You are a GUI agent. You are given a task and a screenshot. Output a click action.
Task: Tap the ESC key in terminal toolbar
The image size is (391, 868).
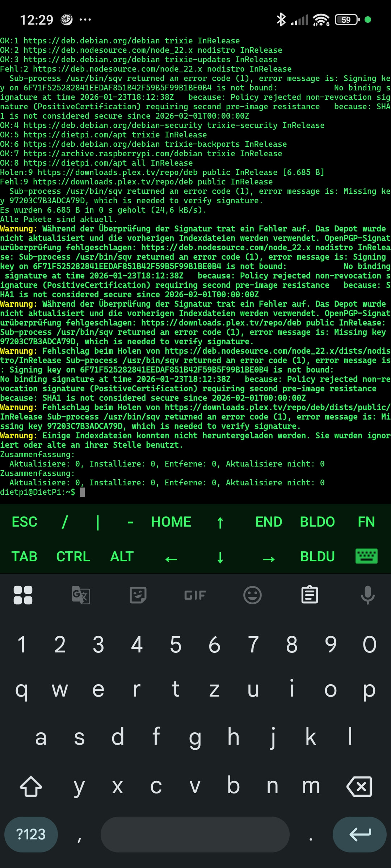[x=25, y=522]
